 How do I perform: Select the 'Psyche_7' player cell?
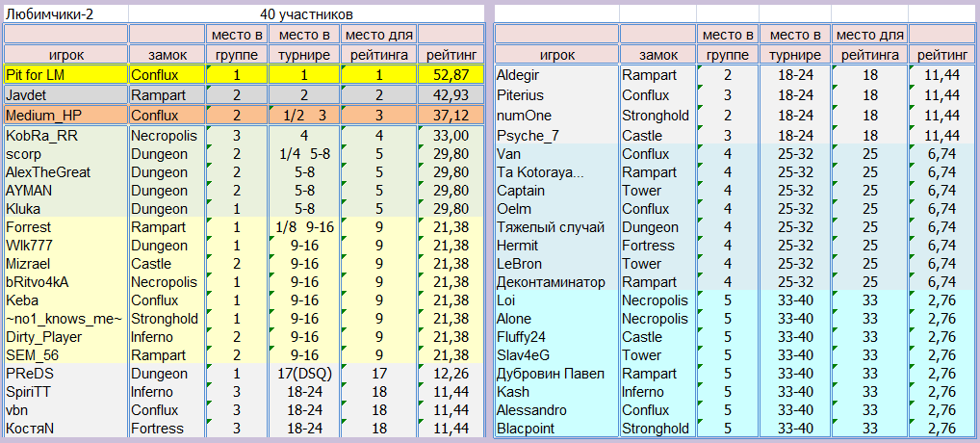coord(556,136)
